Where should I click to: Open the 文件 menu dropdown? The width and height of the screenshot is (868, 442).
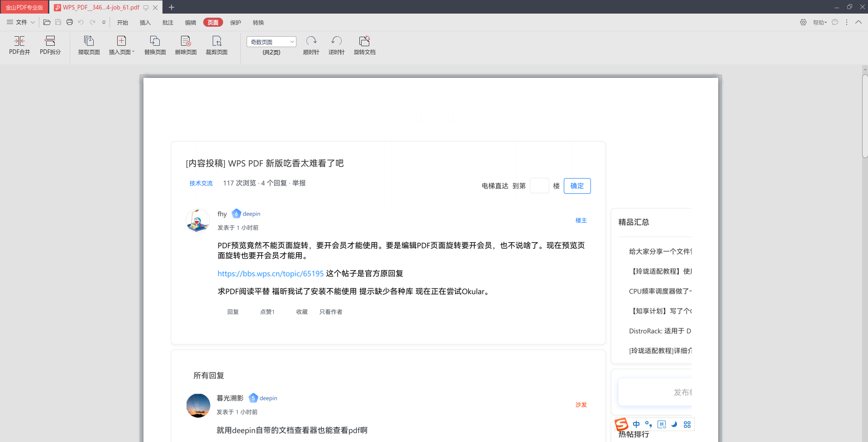[x=21, y=22]
